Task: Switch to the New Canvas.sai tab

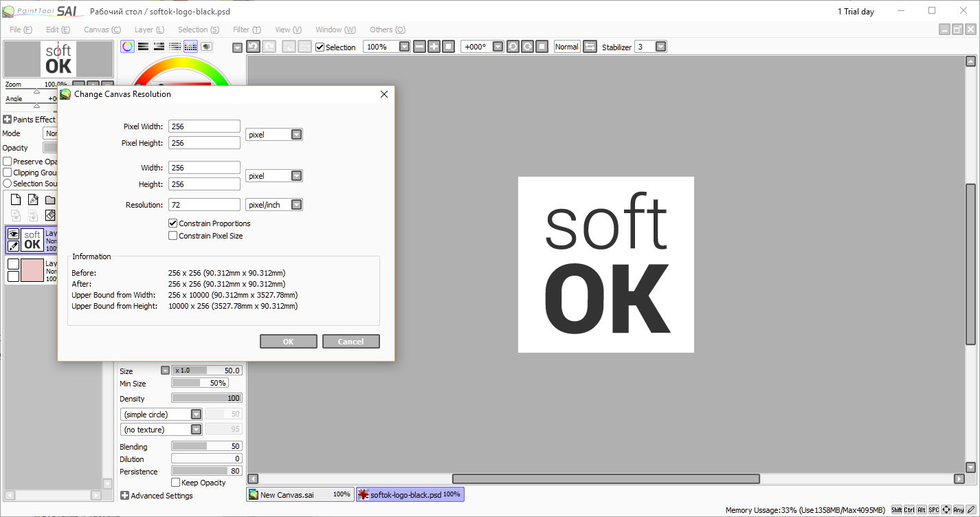Action: coord(300,494)
